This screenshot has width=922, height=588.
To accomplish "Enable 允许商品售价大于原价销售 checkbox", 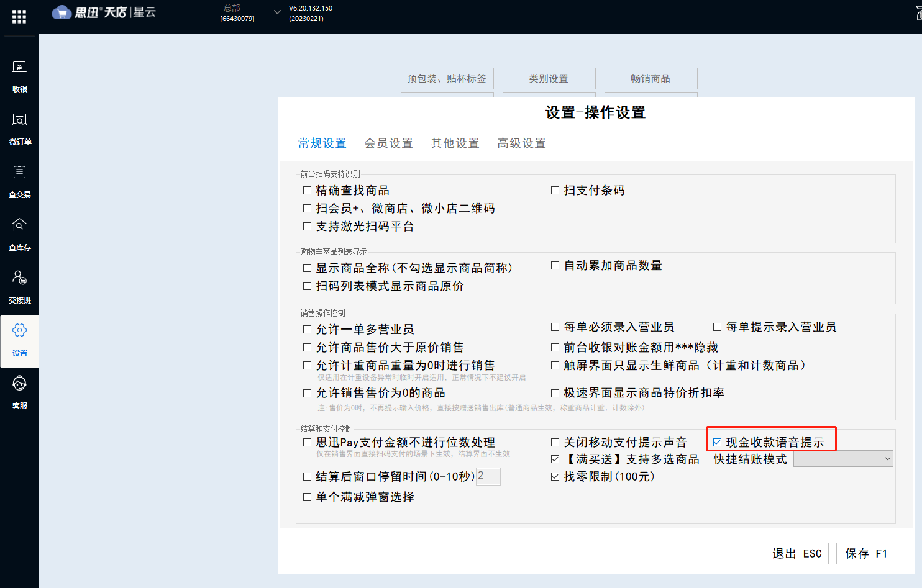I will point(307,348).
